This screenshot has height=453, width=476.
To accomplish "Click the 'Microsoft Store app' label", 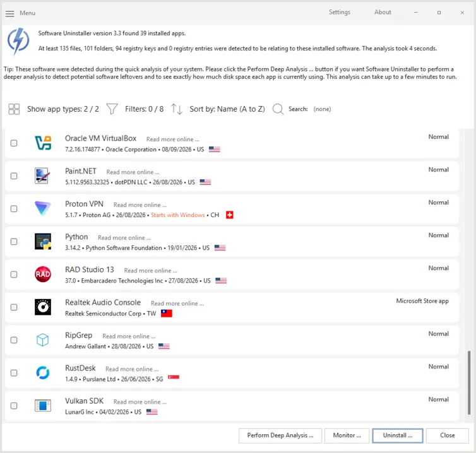I will (422, 301).
